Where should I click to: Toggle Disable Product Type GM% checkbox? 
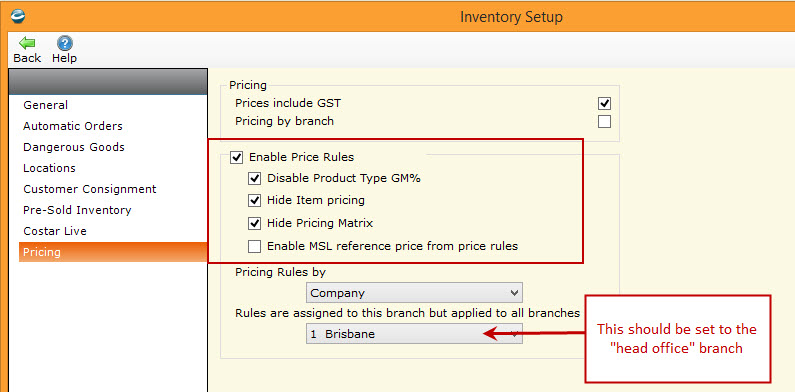254,179
